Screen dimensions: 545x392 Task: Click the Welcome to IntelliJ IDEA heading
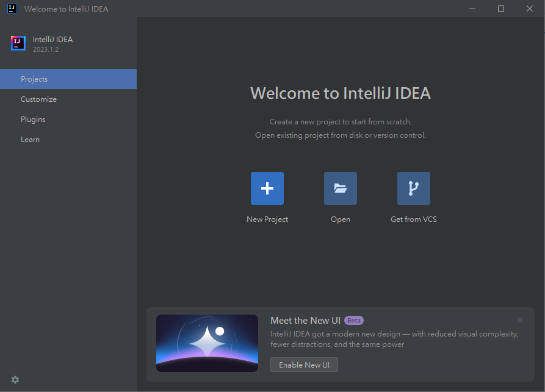point(341,93)
